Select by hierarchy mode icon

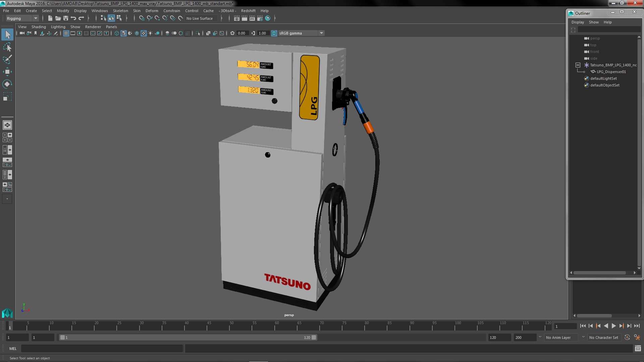(x=103, y=18)
